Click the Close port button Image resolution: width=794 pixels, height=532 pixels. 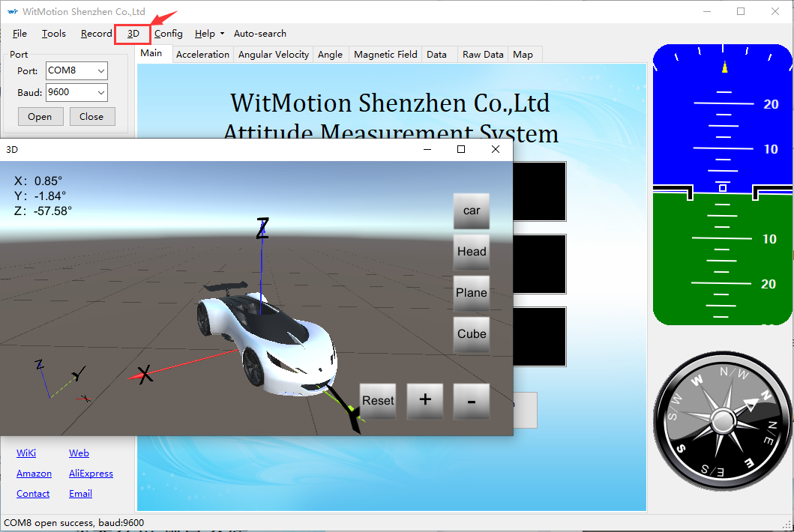tap(92, 116)
